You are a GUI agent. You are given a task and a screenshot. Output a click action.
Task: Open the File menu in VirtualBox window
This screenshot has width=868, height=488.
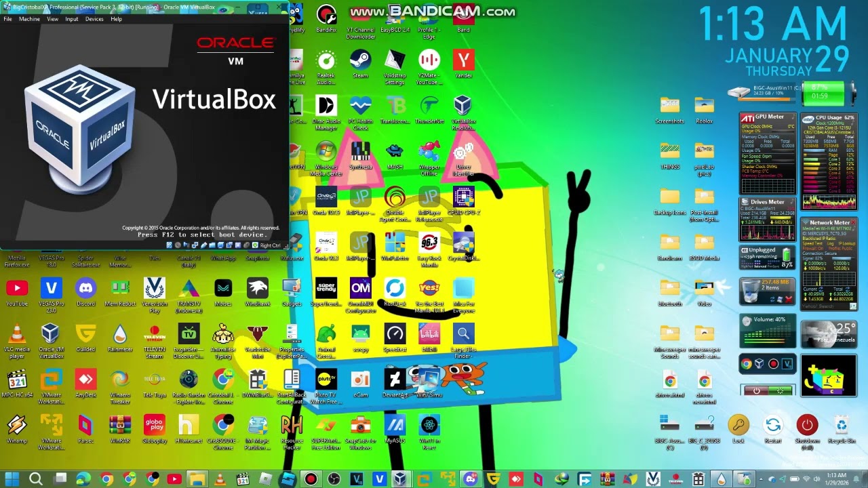click(x=7, y=19)
